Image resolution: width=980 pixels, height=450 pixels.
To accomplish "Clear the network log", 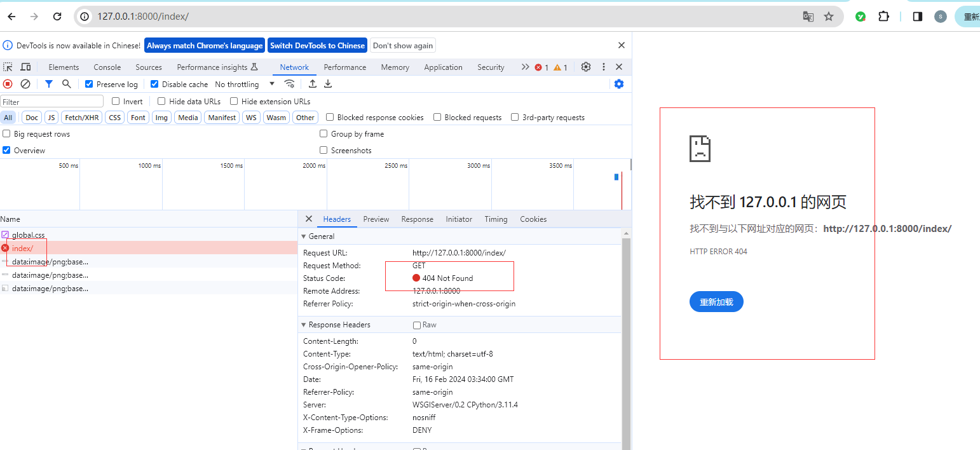I will click(x=25, y=84).
